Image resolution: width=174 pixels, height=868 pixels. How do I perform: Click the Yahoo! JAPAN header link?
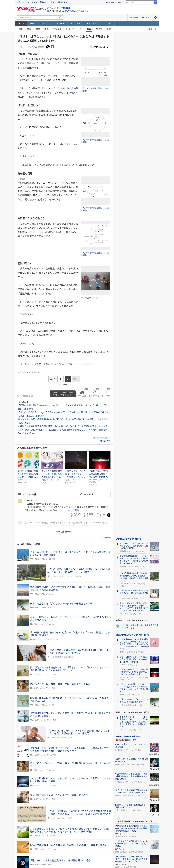coord(110,2)
